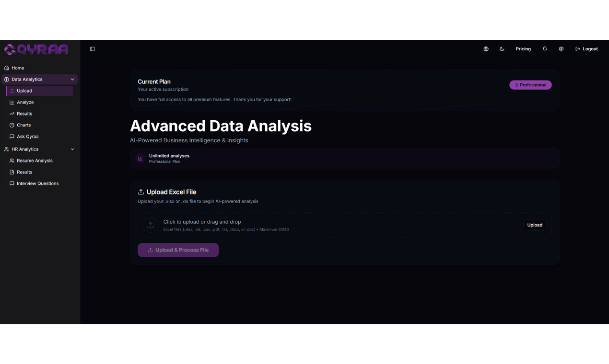The height and width of the screenshot is (364, 609).
Task: Click the Results trend-line icon
Action: point(12,114)
